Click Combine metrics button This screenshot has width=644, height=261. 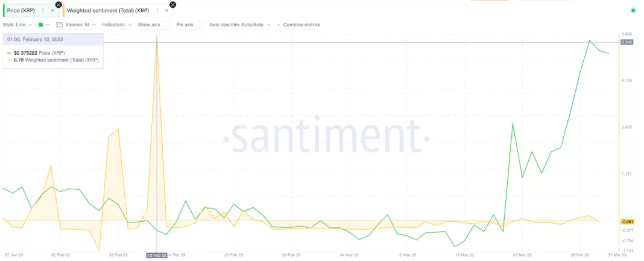[298, 25]
